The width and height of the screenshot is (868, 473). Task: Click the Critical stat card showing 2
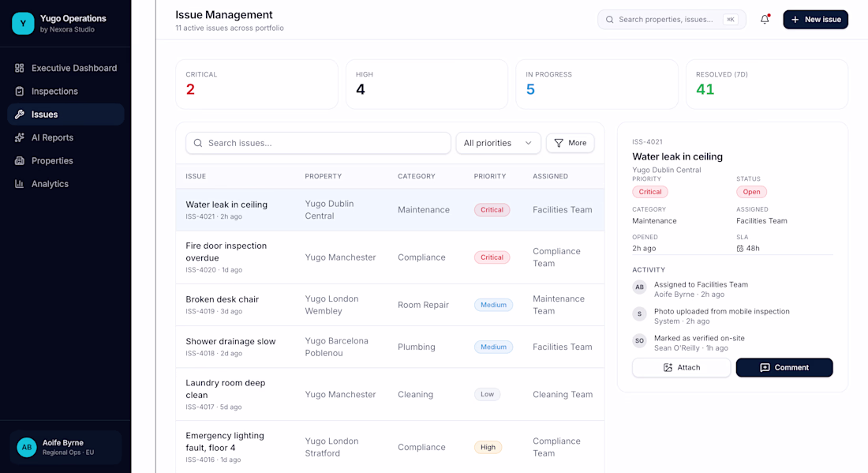tap(257, 84)
